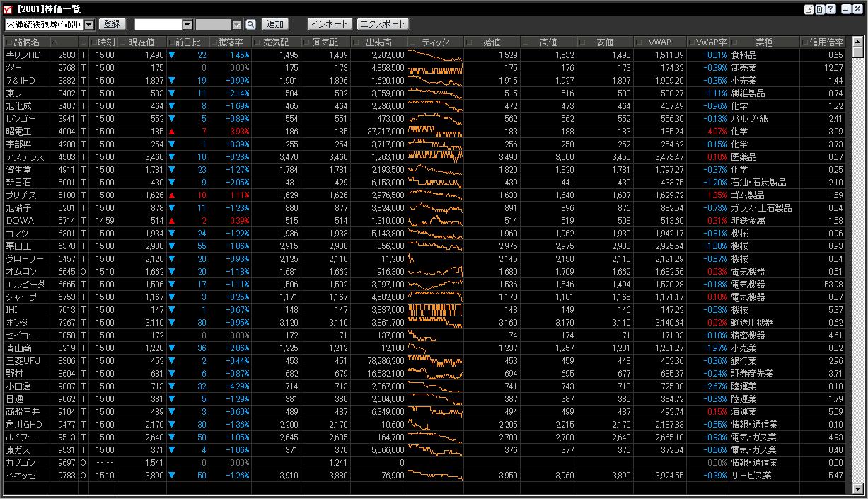Click the blue down arrow for キリンHD
Screen dimensions: 868x499
point(171,55)
